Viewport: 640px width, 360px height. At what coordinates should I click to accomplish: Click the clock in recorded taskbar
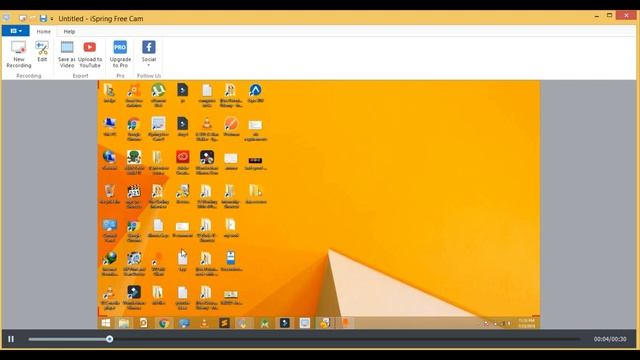click(x=527, y=323)
